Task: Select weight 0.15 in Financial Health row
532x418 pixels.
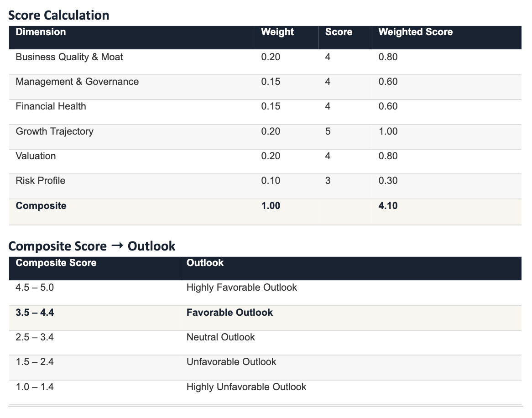Action: coord(271,106)
